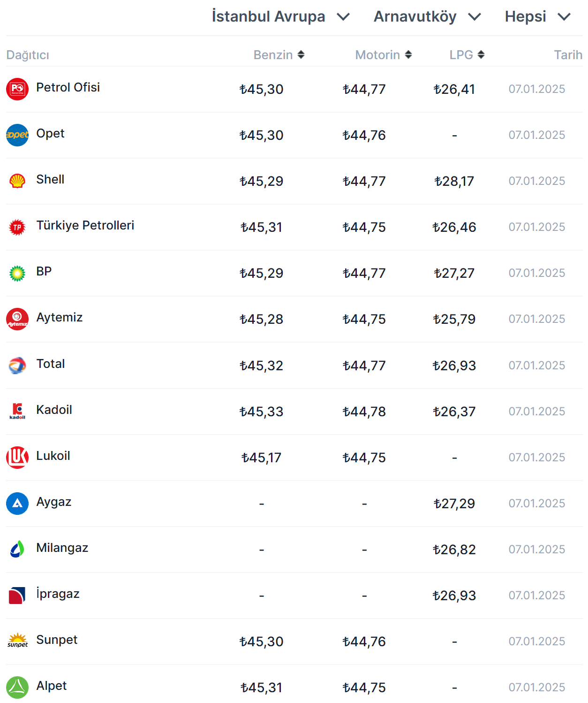Screen dimensions: 588x703
Task: Click the Aytemiz logo icon
Action: 17,319
